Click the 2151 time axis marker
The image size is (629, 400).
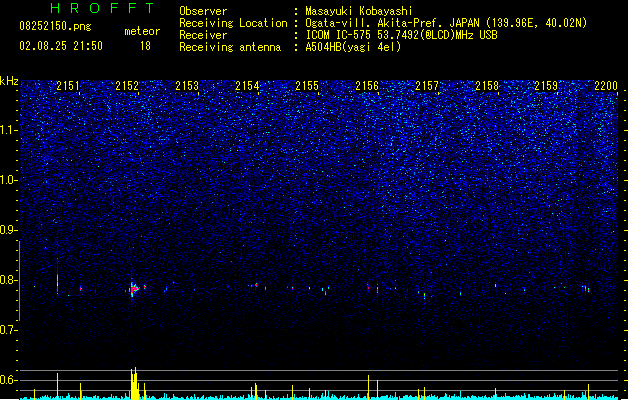click(67, 86)
